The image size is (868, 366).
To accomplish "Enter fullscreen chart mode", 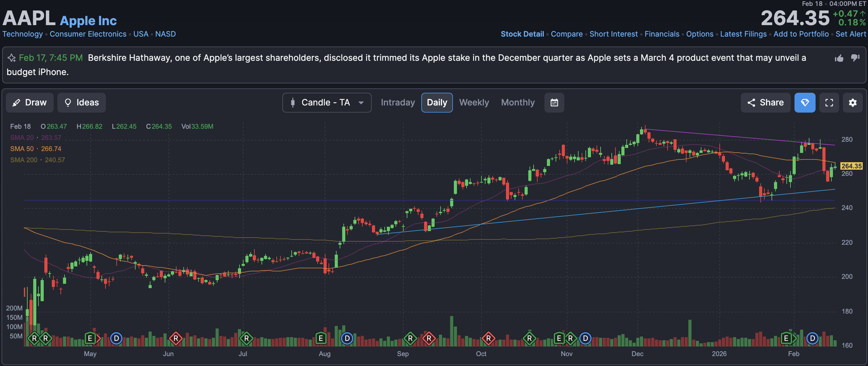I will pos(829,102).
